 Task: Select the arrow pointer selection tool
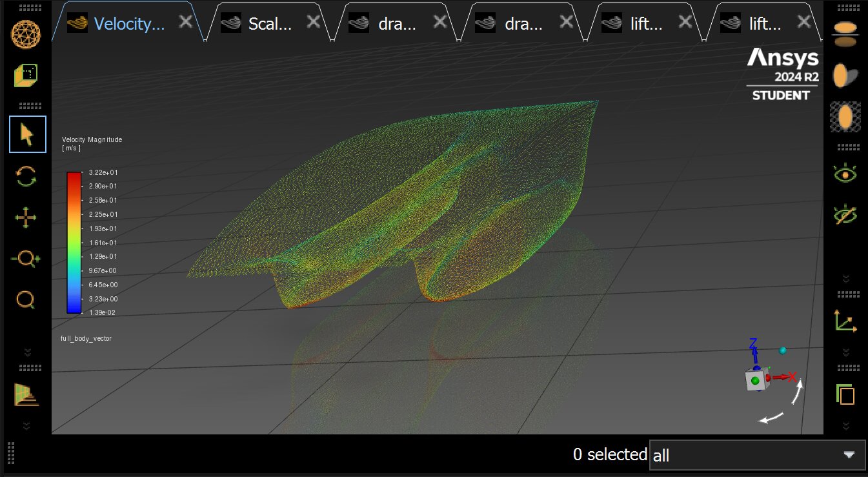(27, 134)
